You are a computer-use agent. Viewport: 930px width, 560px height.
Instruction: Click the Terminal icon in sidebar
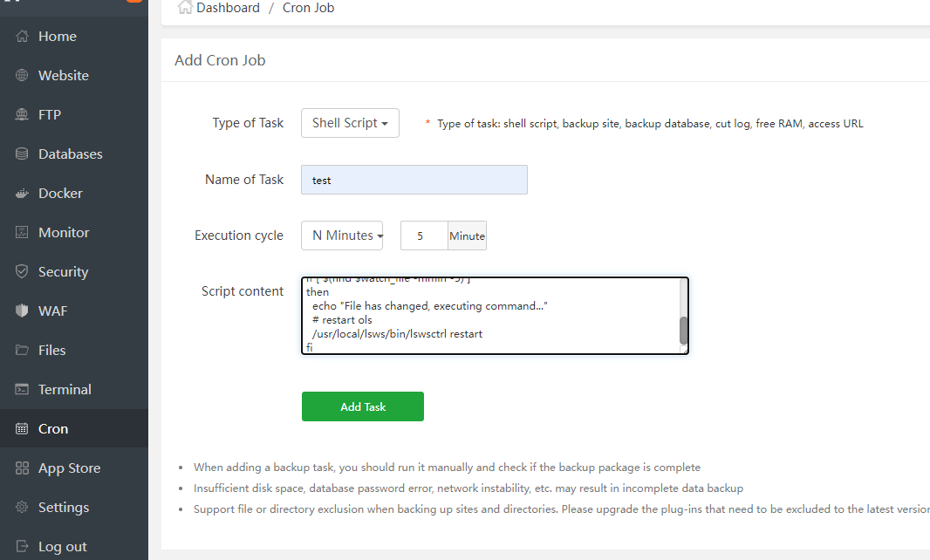click(23, 390)
